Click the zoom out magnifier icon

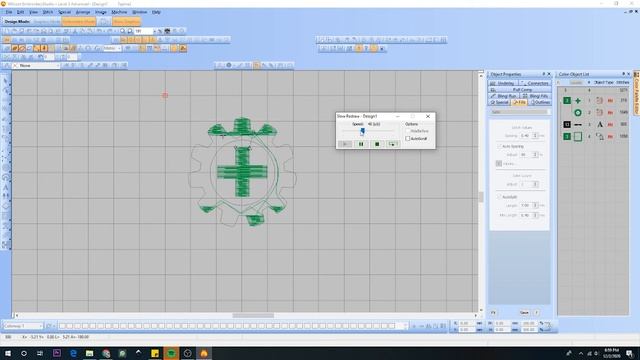pyautogui.click(x=130, y=31)
